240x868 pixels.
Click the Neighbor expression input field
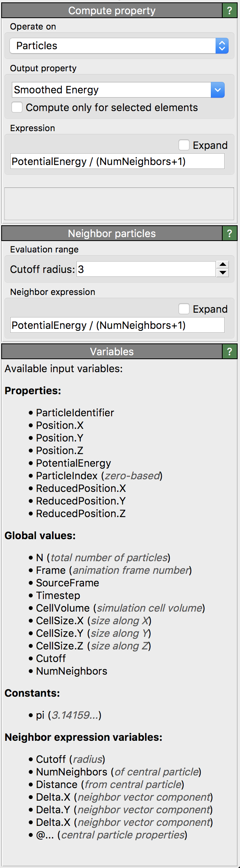[x=117, y=325]
